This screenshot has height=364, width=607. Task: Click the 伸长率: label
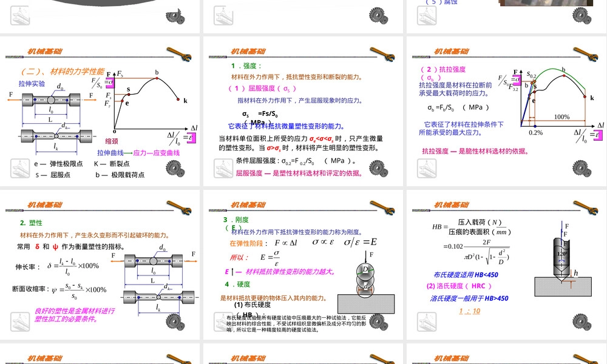click(27, 267)
